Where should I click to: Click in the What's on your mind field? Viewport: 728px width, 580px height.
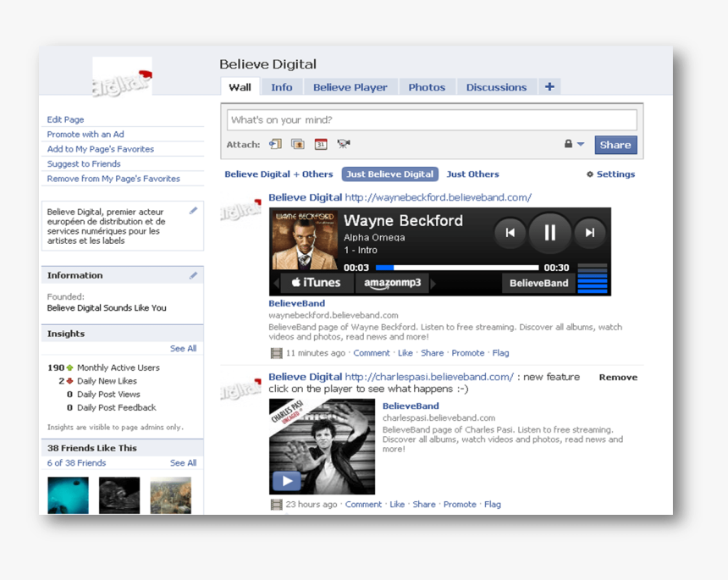pos(432,119)
